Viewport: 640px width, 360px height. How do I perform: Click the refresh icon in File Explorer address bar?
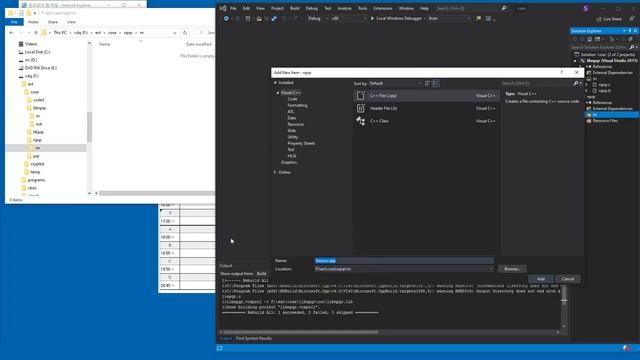[185, 33]
